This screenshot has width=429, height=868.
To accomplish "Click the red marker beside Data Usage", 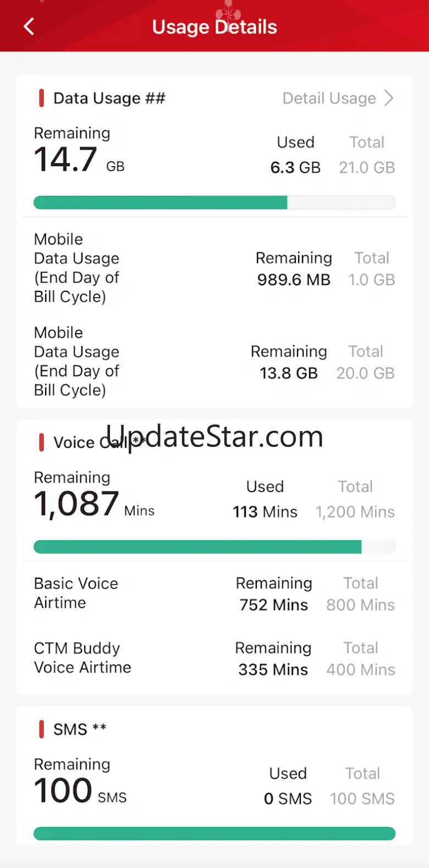I will coord(41,98).
